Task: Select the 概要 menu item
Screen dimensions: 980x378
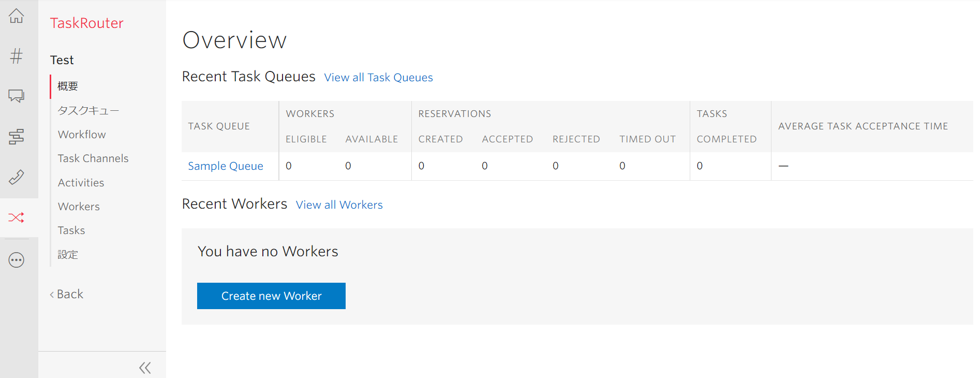Action: [68, 86]
